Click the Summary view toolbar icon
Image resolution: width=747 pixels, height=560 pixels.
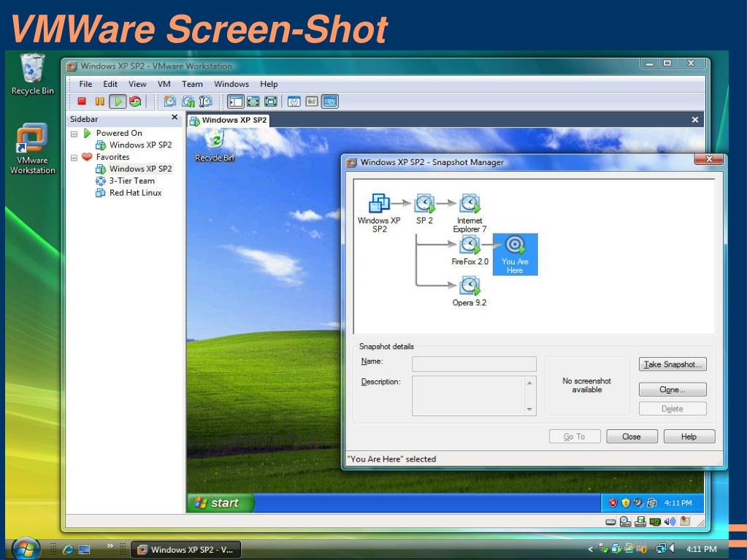[294, 101]
